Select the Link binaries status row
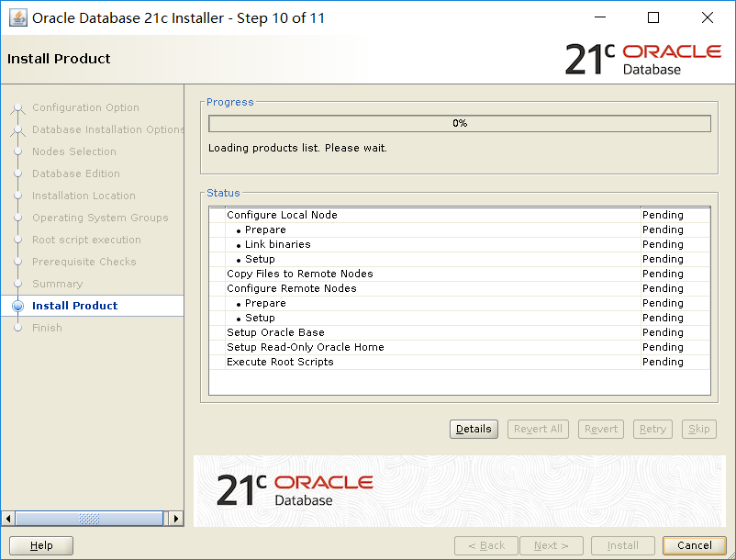736x560 pixels. click(x=460, y=244)
